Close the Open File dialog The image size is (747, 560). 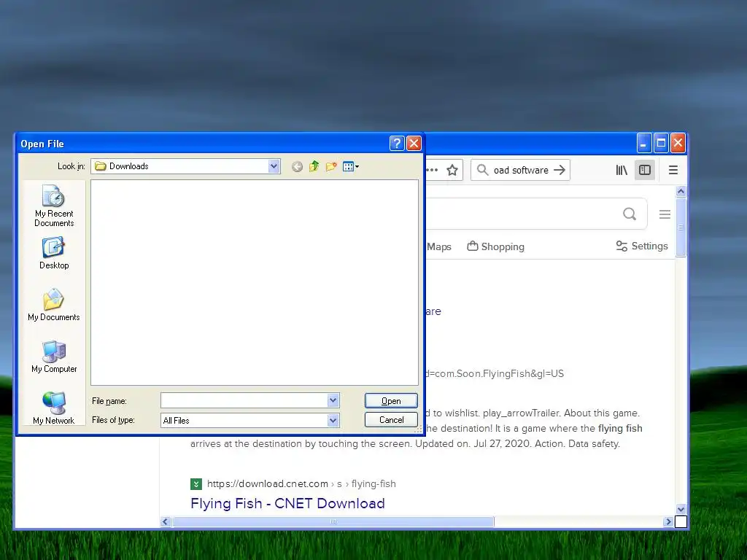(414, 144)
